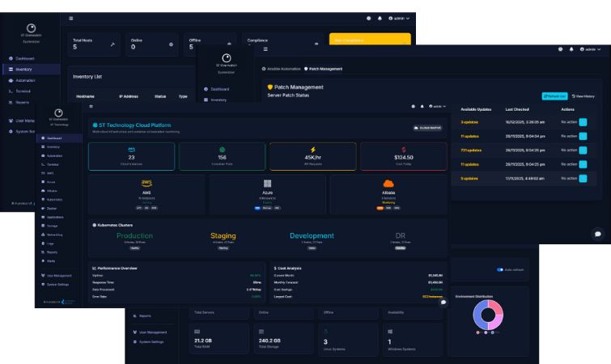
Task: Open chat bubble icon beside Patch Management table
Action: pos(598,234)
